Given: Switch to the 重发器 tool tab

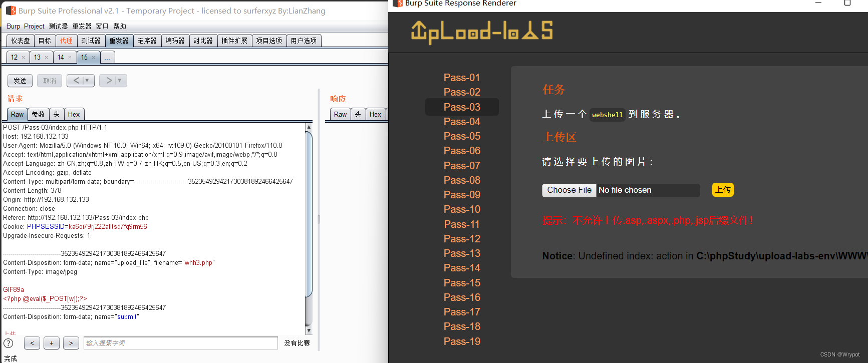Looking at the screenshot, I should click(x=119, y=41).
